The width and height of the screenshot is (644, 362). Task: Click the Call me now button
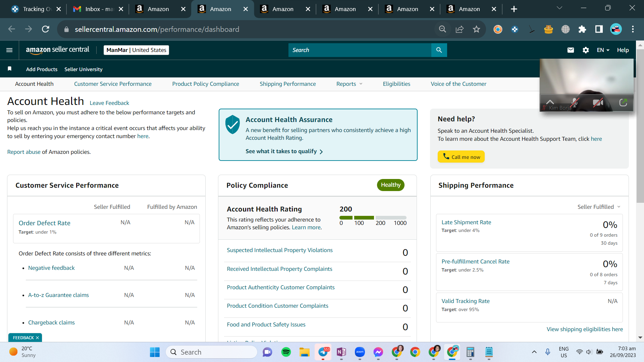[x=461, y=157]
